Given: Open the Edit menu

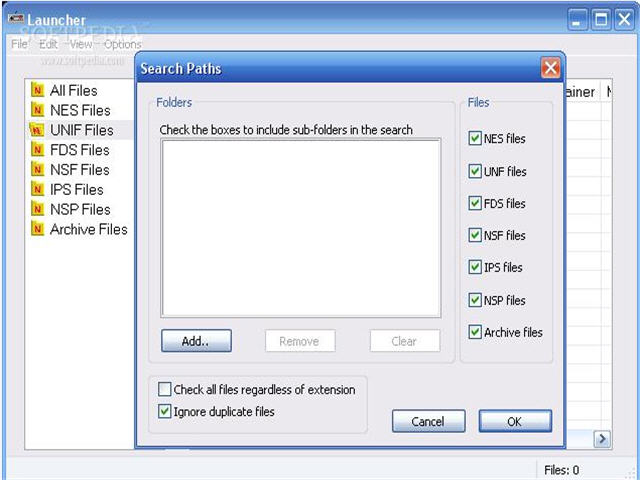Looking at the screenshot, I should 48,44.
